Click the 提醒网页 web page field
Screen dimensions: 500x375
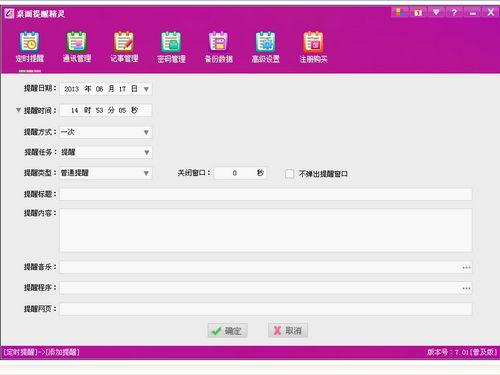pos(266,309)
